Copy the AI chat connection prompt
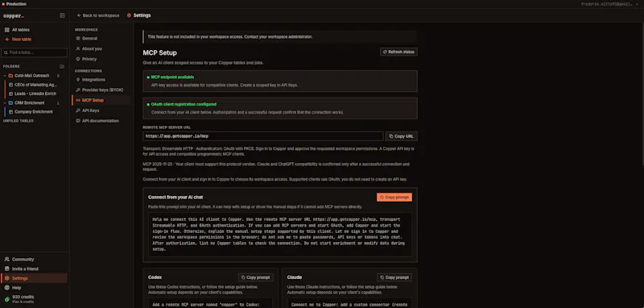The image size is (644, 308). pos(394,198)
